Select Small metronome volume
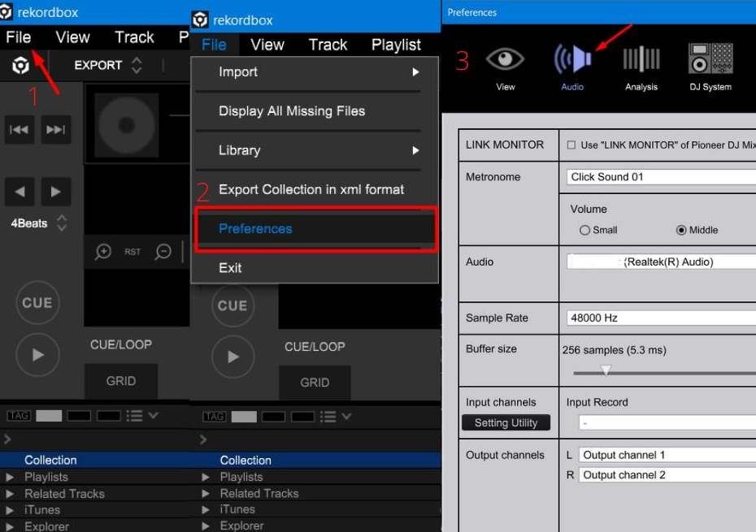This screenshot has height=532, width=756. (x=584, y=231)
